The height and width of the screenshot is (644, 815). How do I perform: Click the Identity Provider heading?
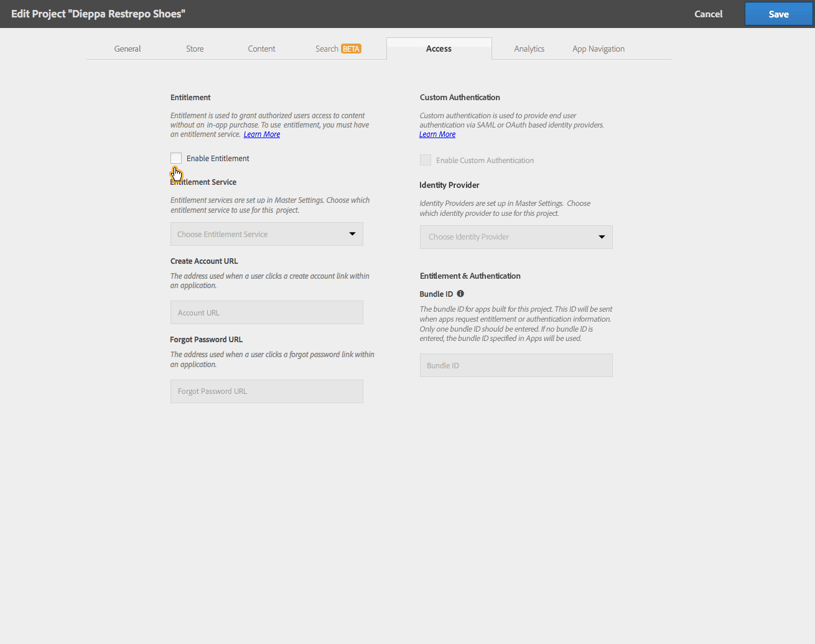point(449,185)
